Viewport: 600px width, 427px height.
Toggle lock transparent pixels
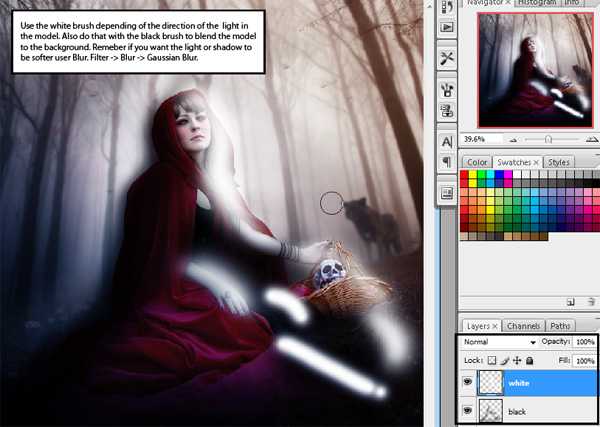[490, 359]
